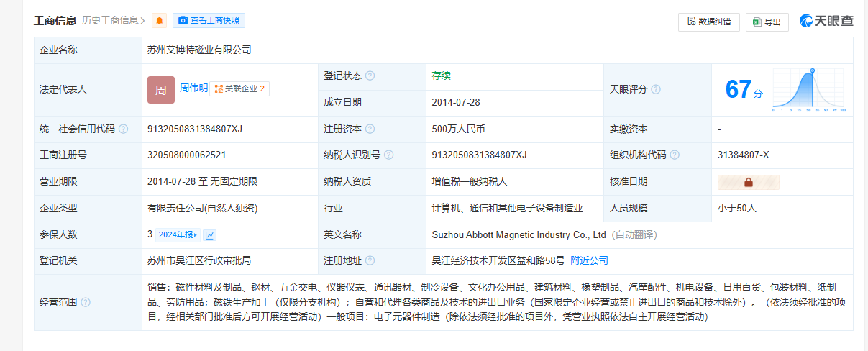The width and height of the screenshot is (868, 351).
Task: Click help icon beside 纳税人识别号
Action: pyautogui.click(x=388, y=155)
